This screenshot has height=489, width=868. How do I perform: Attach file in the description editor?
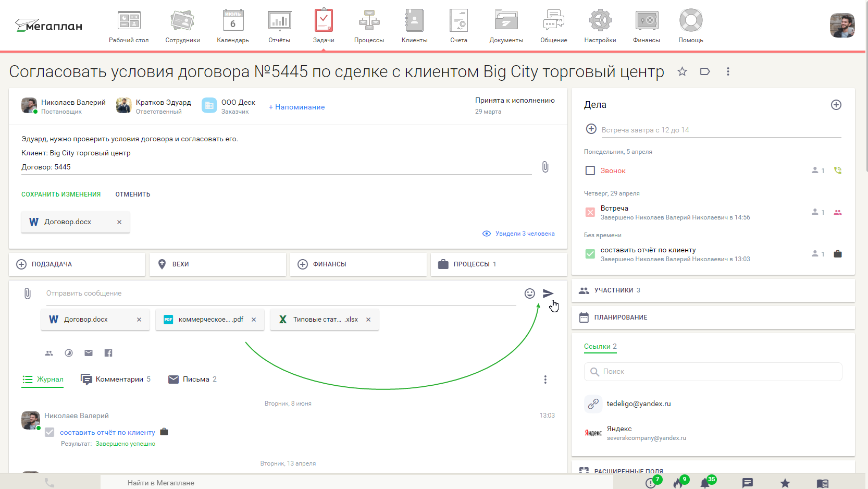(545, 167)
